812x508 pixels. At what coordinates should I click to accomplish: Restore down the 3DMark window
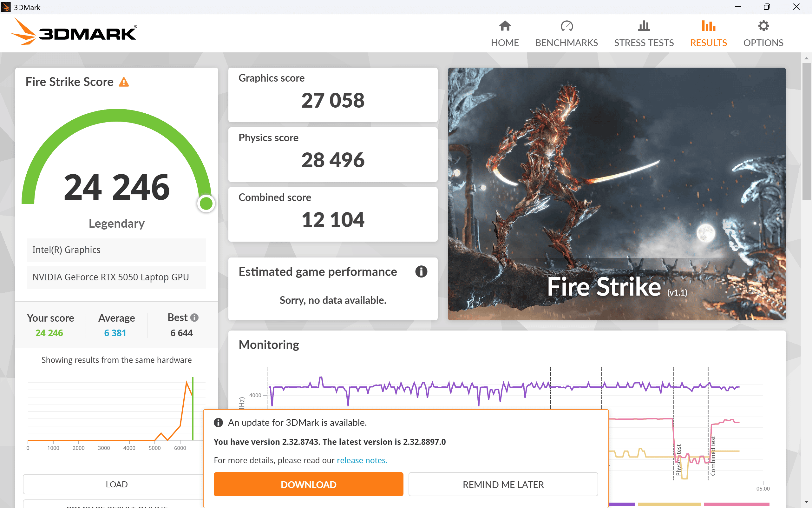pyautogui.click(x=767, y=7)
